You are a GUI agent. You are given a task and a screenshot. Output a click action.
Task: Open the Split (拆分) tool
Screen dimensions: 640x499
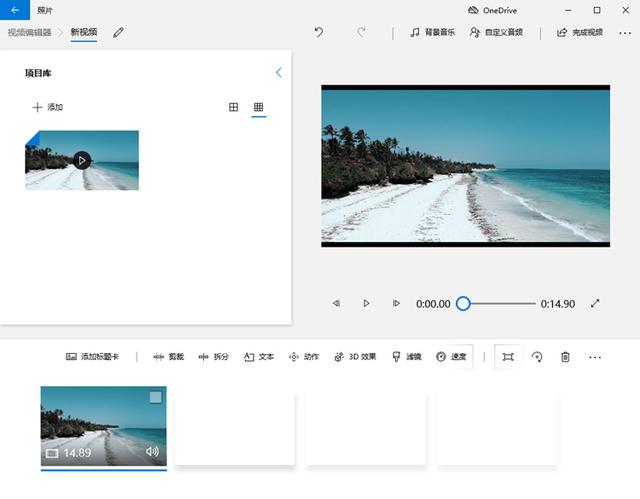[x=214, y=357]
